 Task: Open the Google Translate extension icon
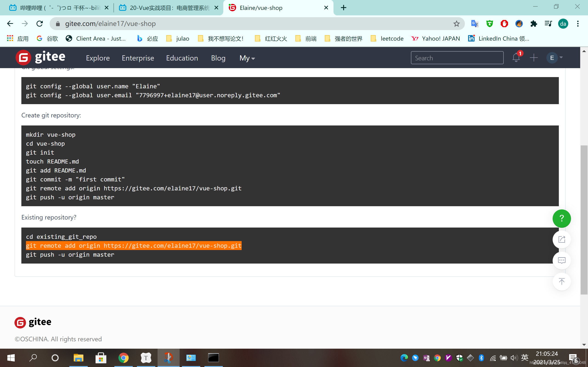pos(474,24)
